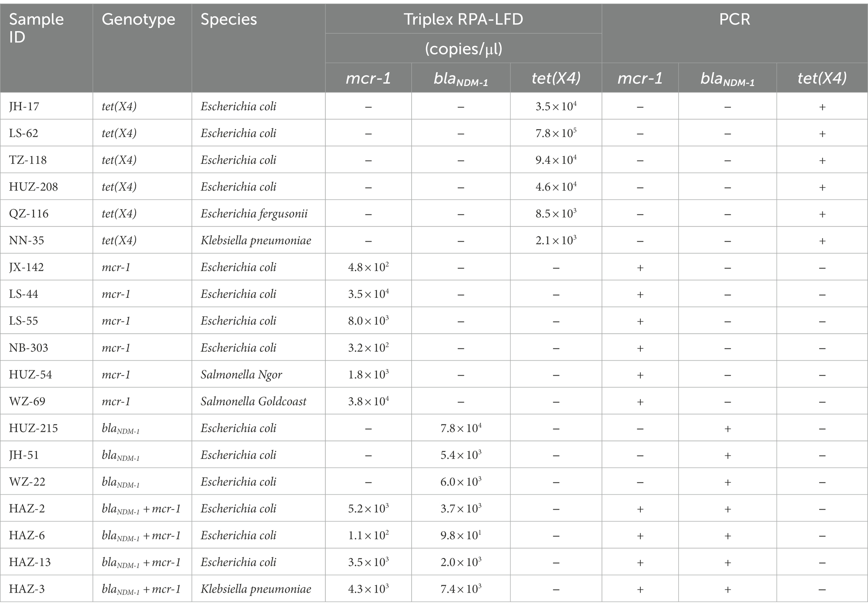Select the 7.8 × 10⁴ blaNDM-1 value
Screen dimensions: 868x609
[461, 428]
